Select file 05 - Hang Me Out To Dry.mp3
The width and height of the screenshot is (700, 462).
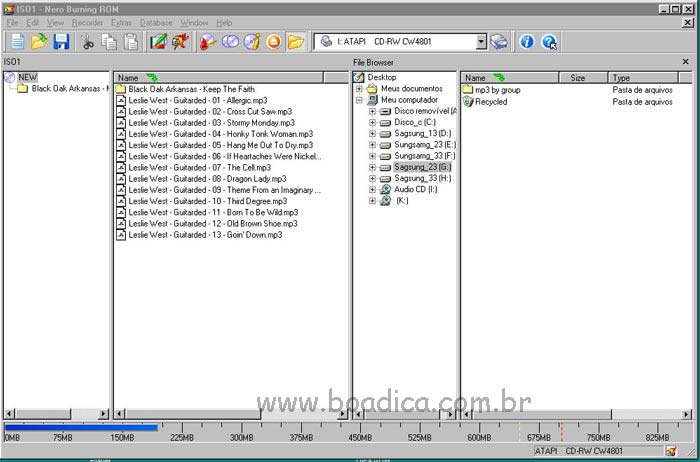(x=221, y=145)
